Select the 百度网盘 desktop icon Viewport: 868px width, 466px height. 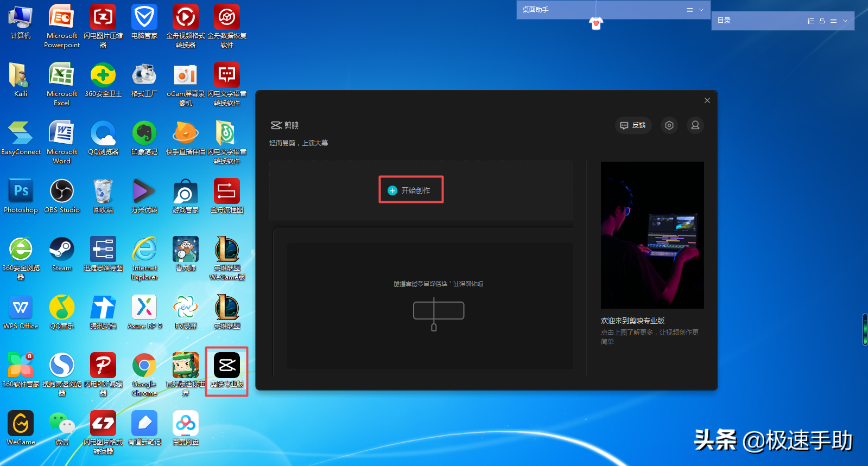pyautogui.click(x=186, y=428)
